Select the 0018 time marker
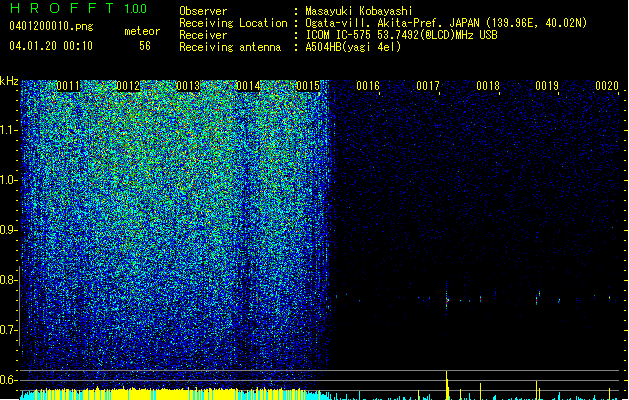629x400 pixels. (x=488, y=86)
